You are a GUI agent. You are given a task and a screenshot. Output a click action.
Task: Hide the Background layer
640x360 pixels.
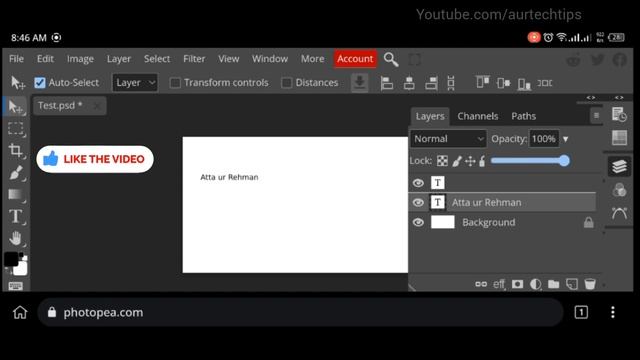(x=418, y=222)
